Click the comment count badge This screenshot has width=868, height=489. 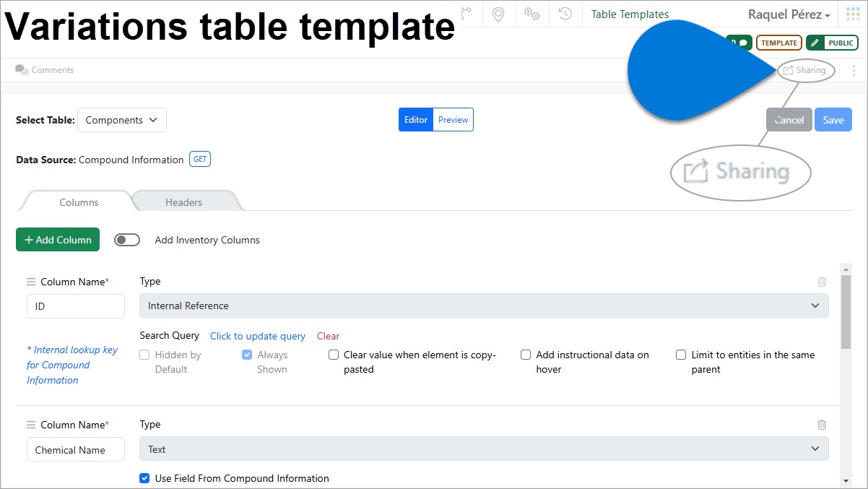tap(739, 43)
